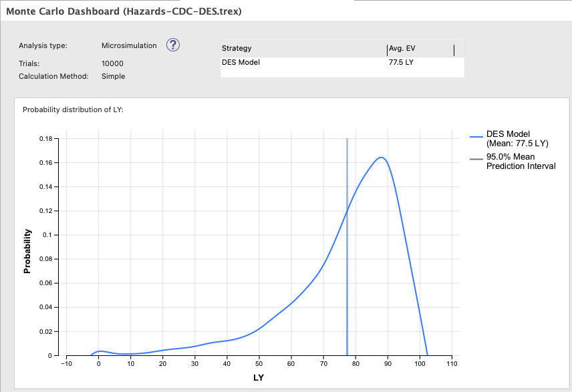Click the 95.0% Mean Prediction Interval legend text
The height and width of the screenshot is (392, 572).
pyautogui.click(x=521, y=162)
